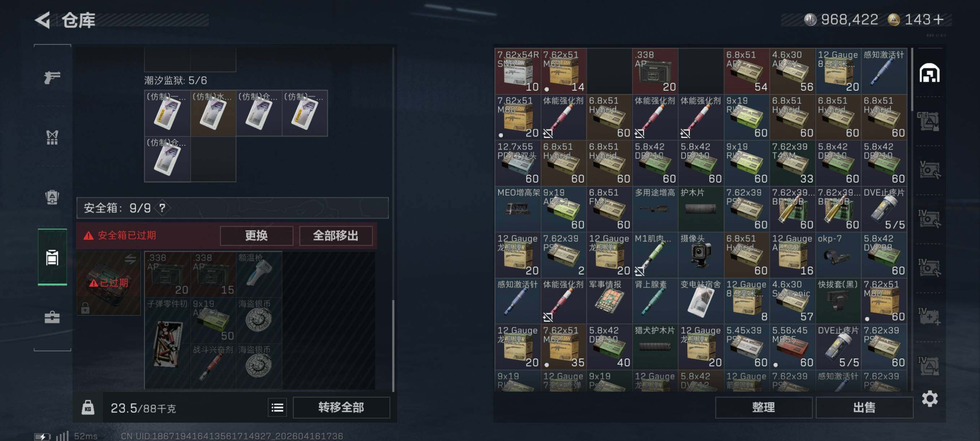980x441 pixels.
Task: Click the 转移全部 button
Action: pyautogui.click(x=341, y=407)
